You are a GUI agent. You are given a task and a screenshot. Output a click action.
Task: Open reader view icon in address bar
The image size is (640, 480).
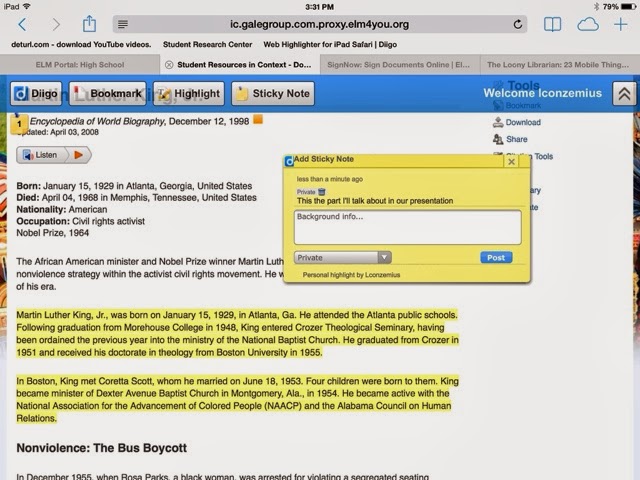(123, 24)
